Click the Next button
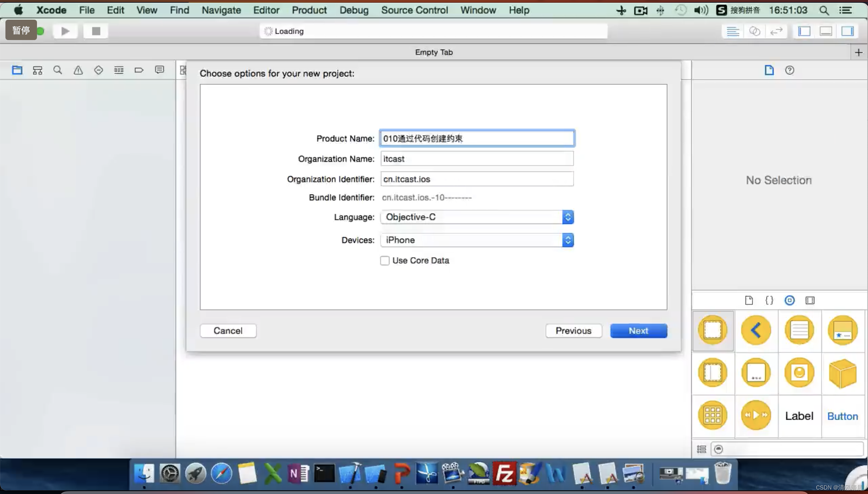 (x=638, y=331)
